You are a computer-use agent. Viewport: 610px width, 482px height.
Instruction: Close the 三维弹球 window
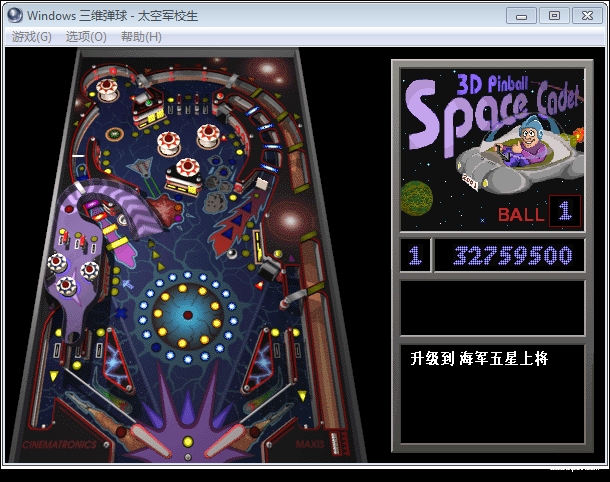point(587,16)
